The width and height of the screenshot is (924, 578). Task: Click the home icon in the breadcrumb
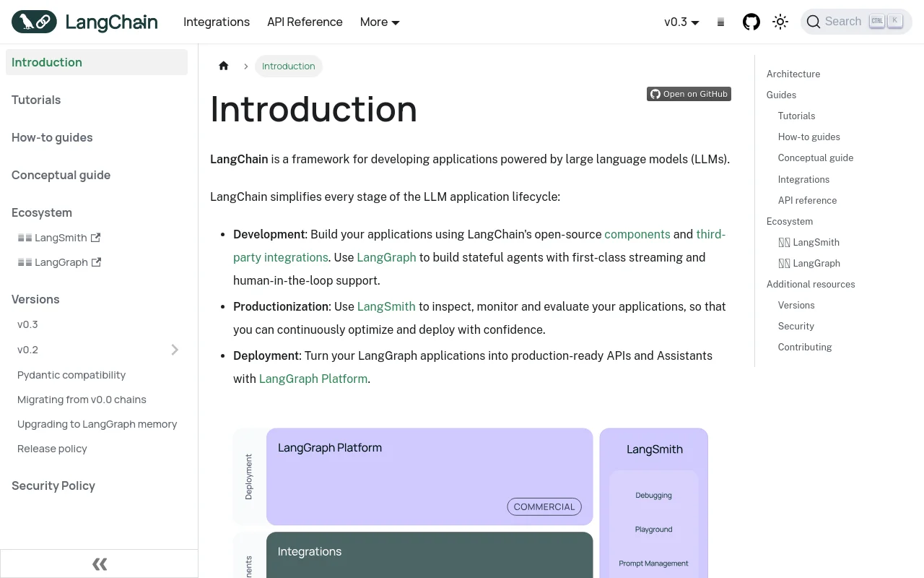point(224,66)
